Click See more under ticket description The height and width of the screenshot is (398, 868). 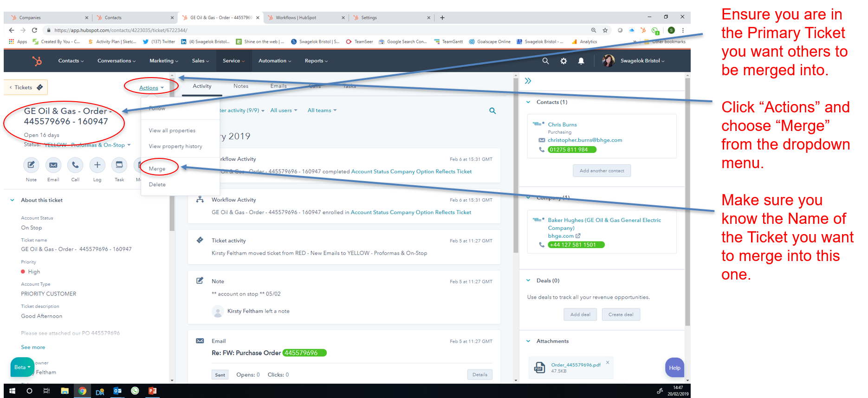coord(33,347)
